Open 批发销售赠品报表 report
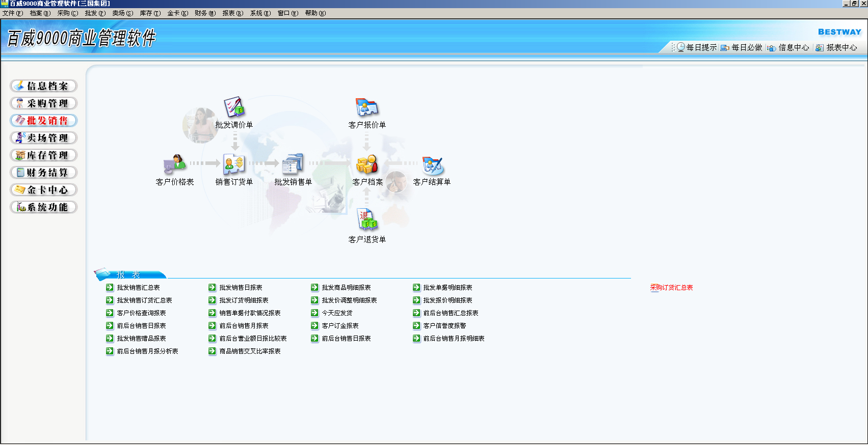The image size is (868, 445). 141,339
